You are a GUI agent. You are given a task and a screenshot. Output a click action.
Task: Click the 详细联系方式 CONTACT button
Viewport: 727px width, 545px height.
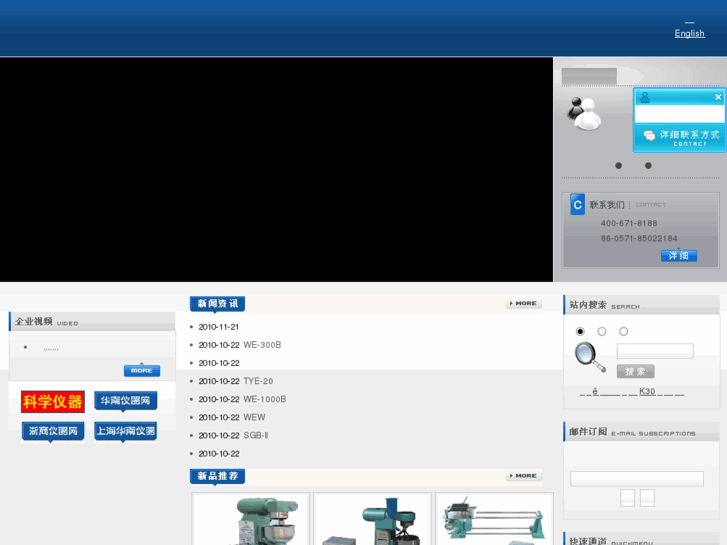(x=680, y=138)
